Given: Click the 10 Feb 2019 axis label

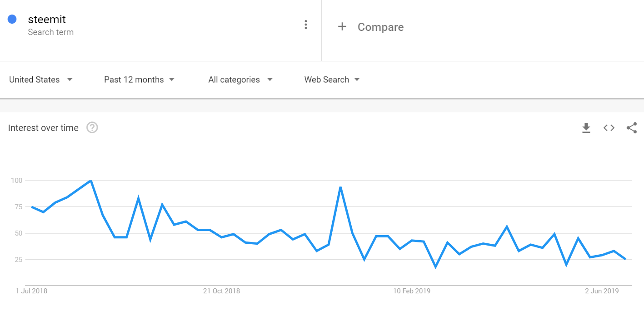Looking at the screenshot, I should click(x=411, y=291).
